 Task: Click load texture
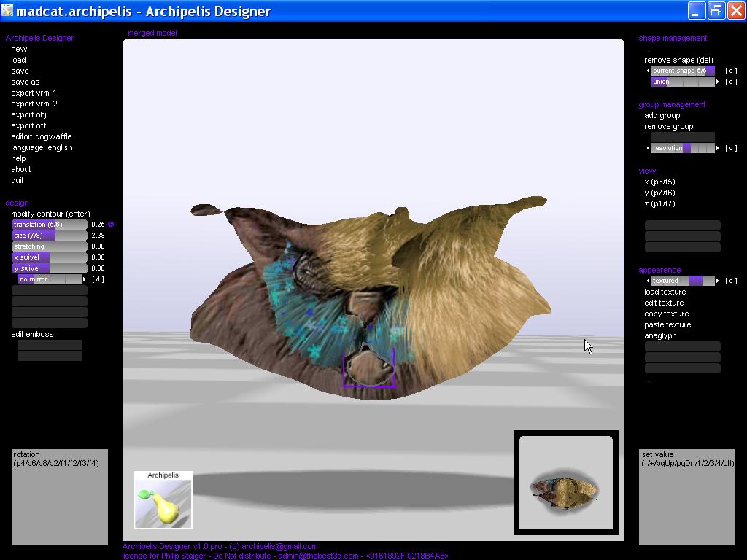[x=665, y=292]
